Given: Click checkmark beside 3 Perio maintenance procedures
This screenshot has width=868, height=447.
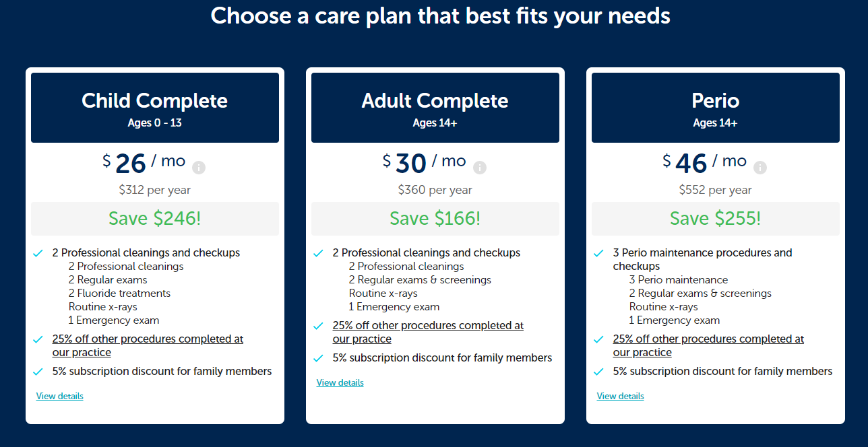Looking at the screenshot, I should pyautogui.click(x=598, y=253).
